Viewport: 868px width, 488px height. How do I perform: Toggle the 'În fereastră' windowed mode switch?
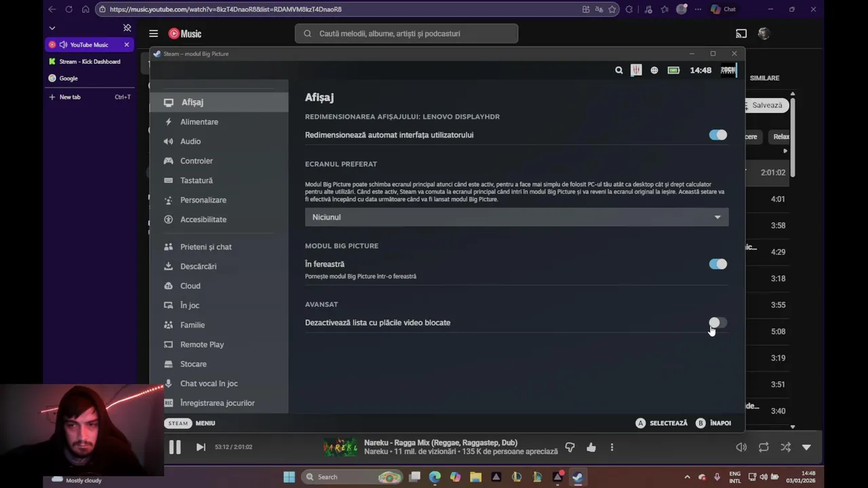click(717, 264)
